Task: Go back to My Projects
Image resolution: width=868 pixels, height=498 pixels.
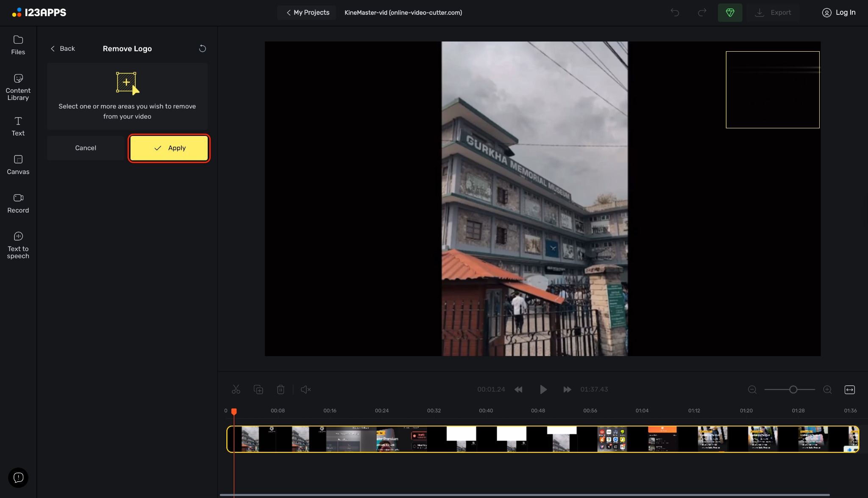Action: click(307, 13)
